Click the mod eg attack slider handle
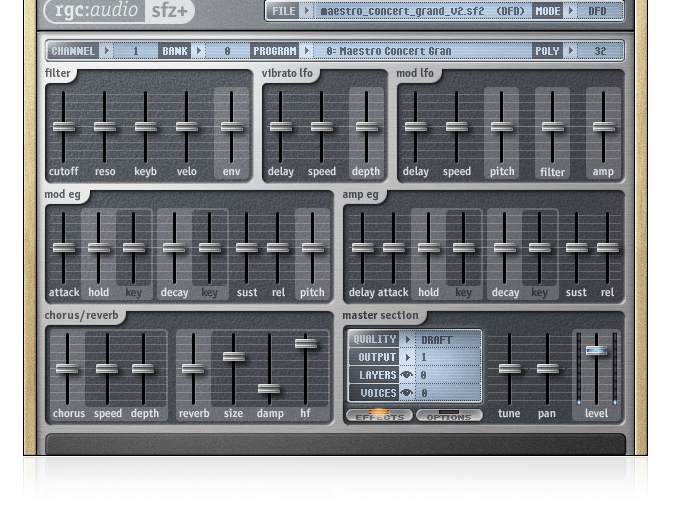This screenshot has height=508, width=674. [64, 248]
